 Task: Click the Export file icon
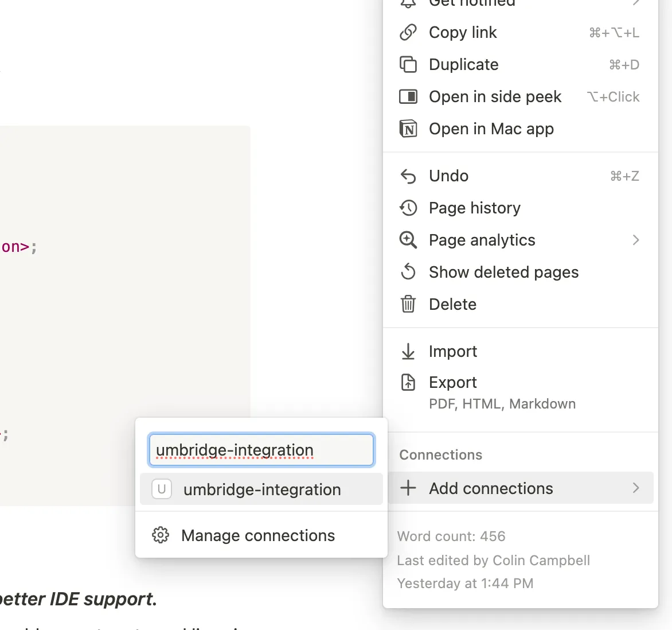click(x=408, y=382)
